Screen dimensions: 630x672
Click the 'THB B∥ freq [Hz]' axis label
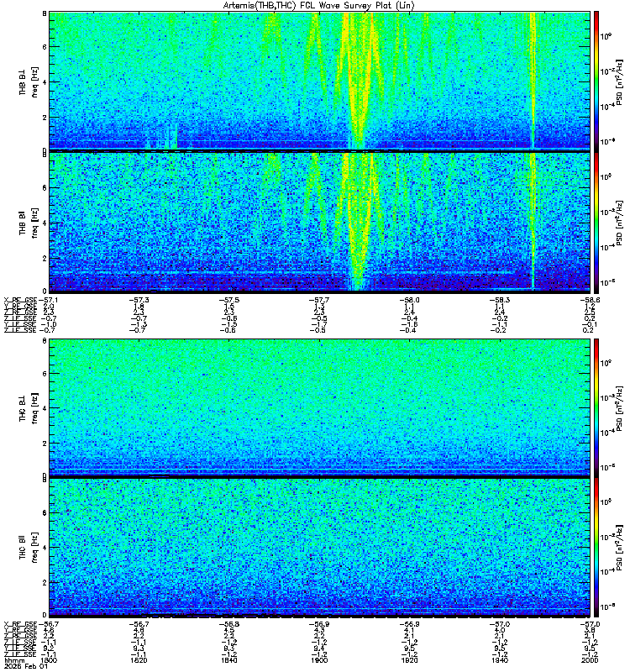click(x=29, y=223)
